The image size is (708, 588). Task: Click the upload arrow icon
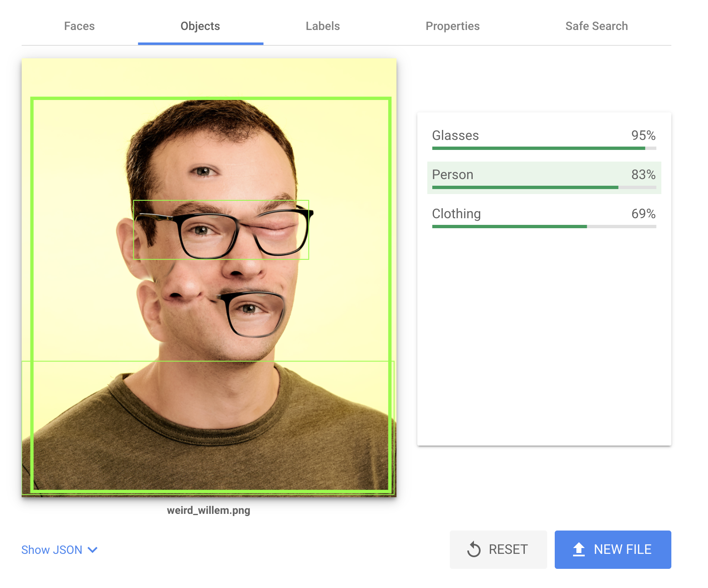[579, 549]
